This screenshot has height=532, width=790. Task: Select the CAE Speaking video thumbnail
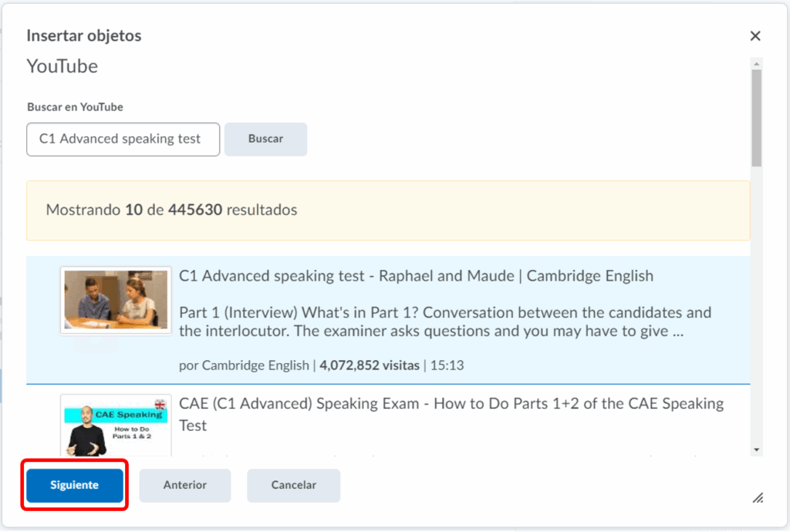coord(116,426)
